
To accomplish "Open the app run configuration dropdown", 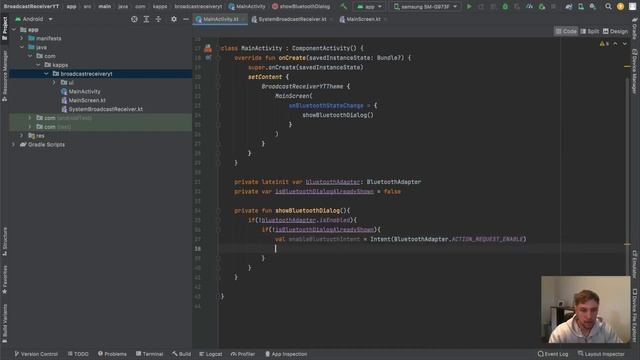I will [x=369, y=7].
